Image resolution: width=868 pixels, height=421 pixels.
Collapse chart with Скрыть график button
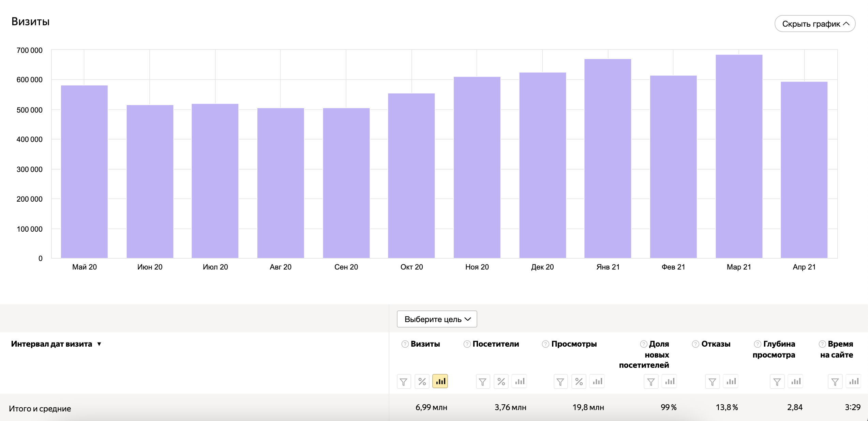click(x=815, y=24)
